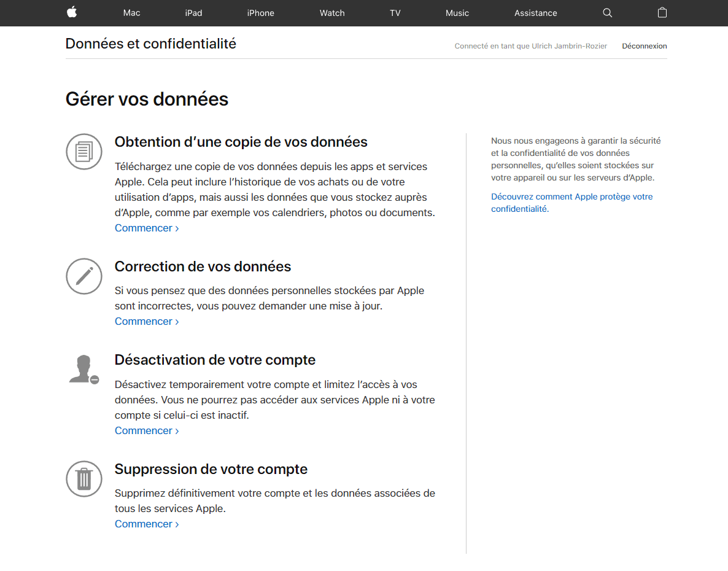Viewport: 728px width, 571px height.
Task: Select Music in the top bar
Action: click(x=457, y=13)
